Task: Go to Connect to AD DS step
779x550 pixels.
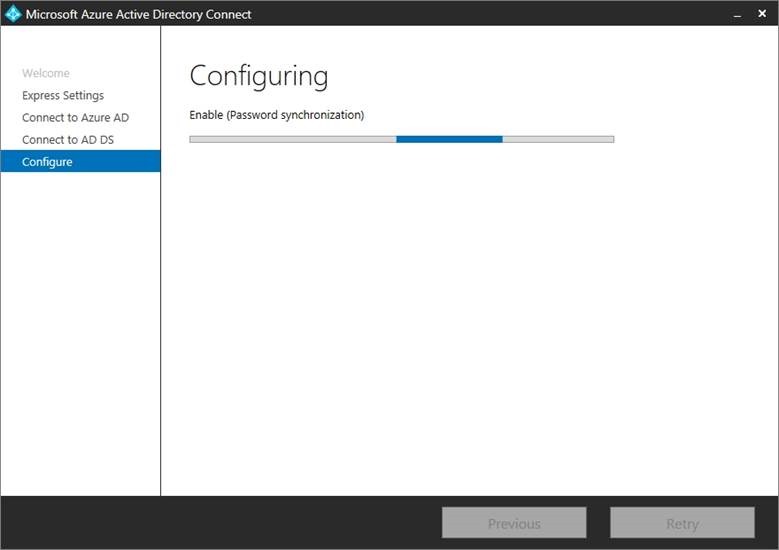Action: coord(68,140)
